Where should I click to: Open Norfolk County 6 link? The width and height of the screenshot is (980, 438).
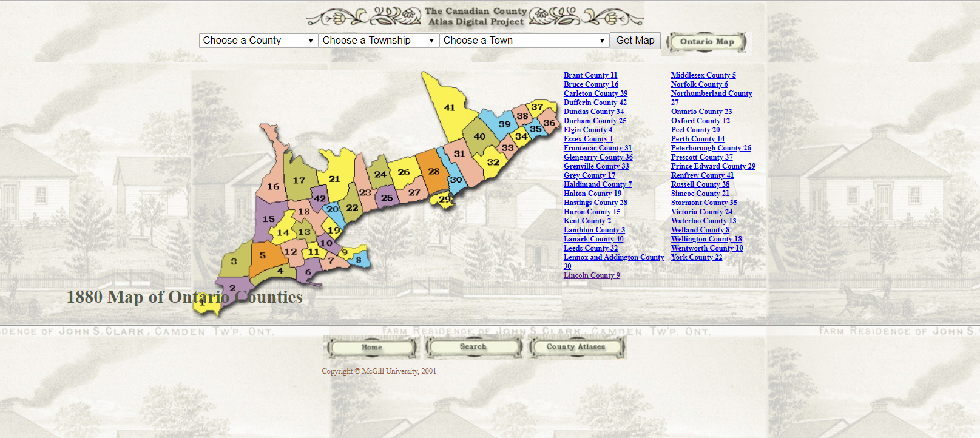point(699,84)
